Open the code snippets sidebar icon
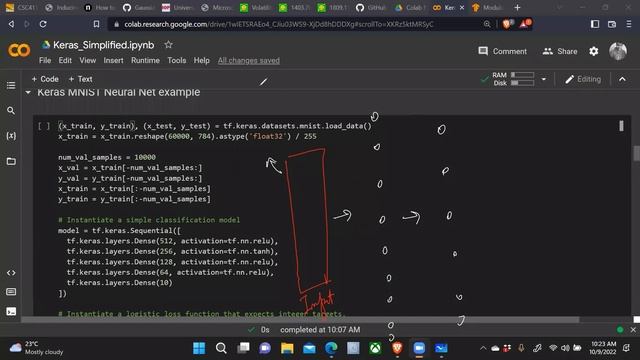This screenshot has height=360, width=640. (x=11, y=273)
